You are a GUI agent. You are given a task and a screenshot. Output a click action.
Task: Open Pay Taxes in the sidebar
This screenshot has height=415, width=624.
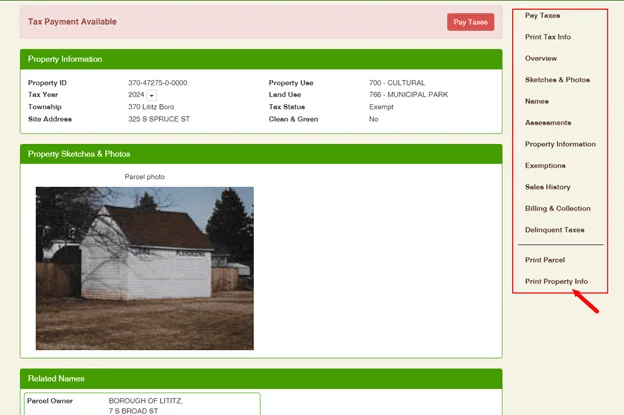(x=542, y=16)
